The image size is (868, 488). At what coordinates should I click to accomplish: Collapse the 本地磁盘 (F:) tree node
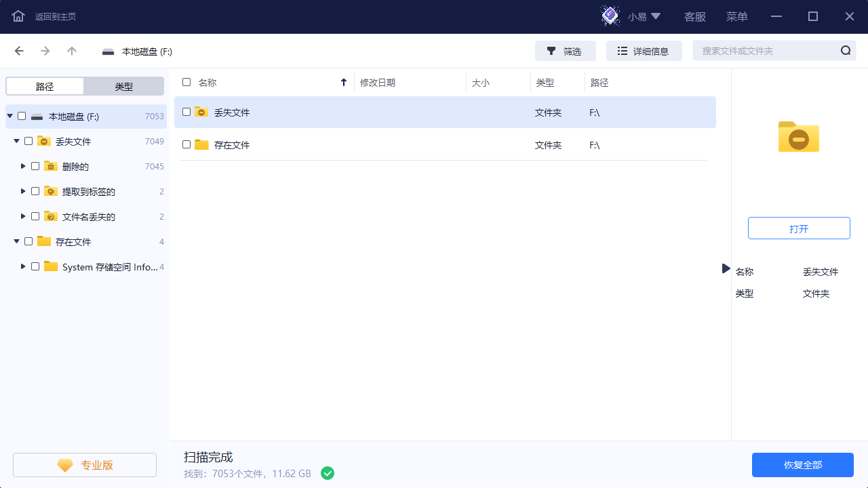point(9,115)
